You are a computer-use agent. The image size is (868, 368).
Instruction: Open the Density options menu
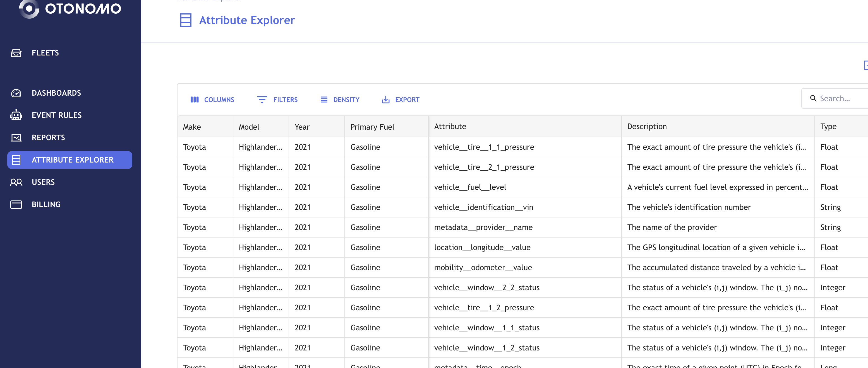coord(340,100)
